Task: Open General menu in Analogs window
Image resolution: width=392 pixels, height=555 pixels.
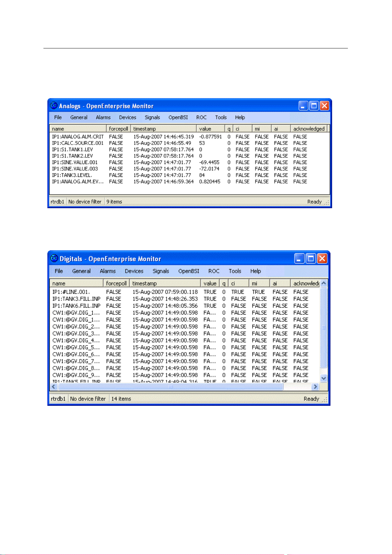Action: click(x=79, y=117)
